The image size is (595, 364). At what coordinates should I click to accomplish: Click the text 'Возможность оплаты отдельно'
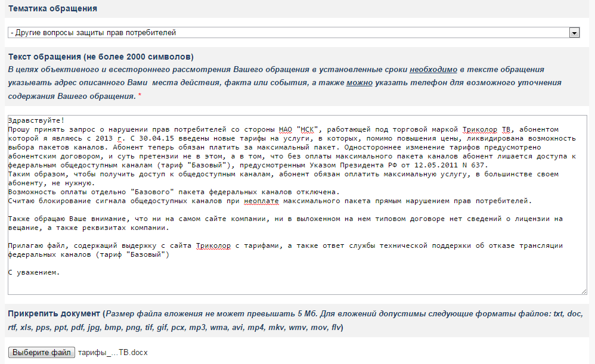tap(67, 192)
